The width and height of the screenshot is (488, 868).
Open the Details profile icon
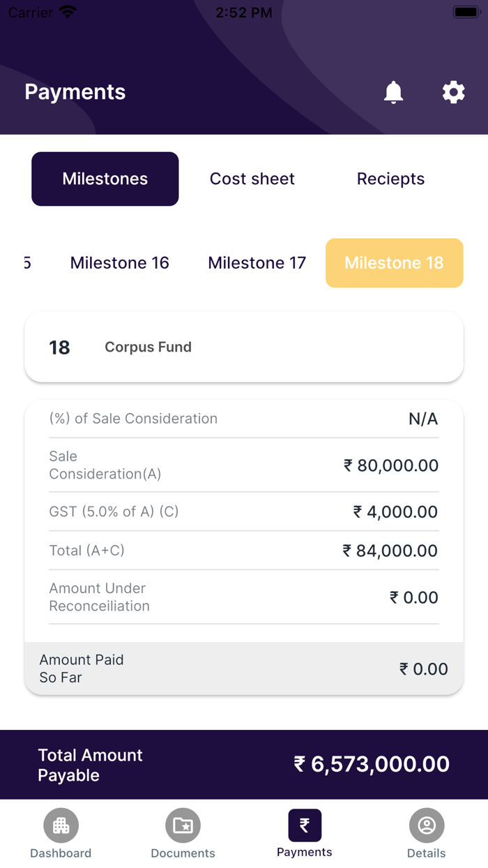click(426, 825)
